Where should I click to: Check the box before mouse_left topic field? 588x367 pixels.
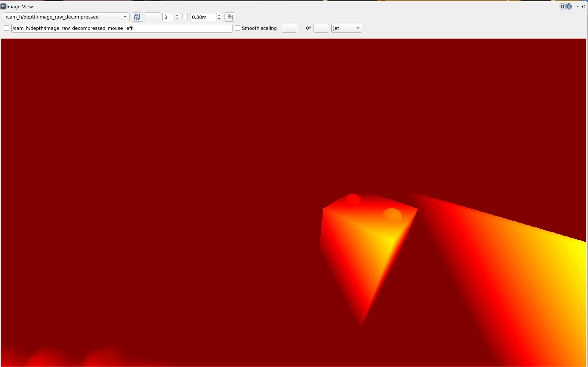point(6,28)
